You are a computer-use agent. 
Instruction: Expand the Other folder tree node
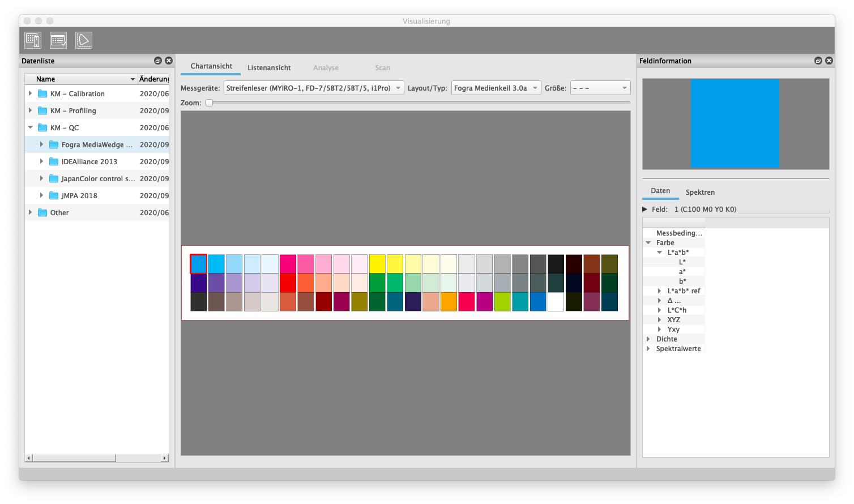pos(30,212)
